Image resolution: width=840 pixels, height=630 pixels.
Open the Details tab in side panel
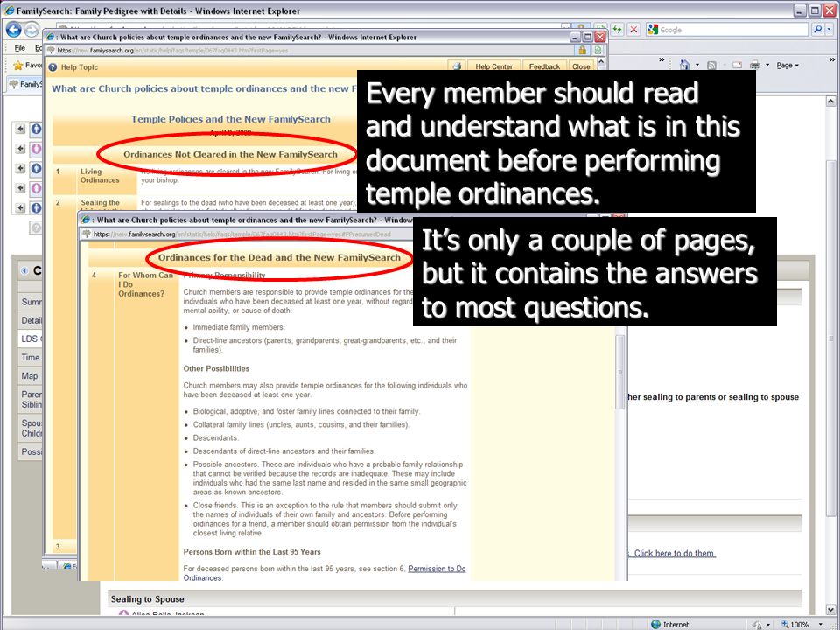tap(31, 320)
